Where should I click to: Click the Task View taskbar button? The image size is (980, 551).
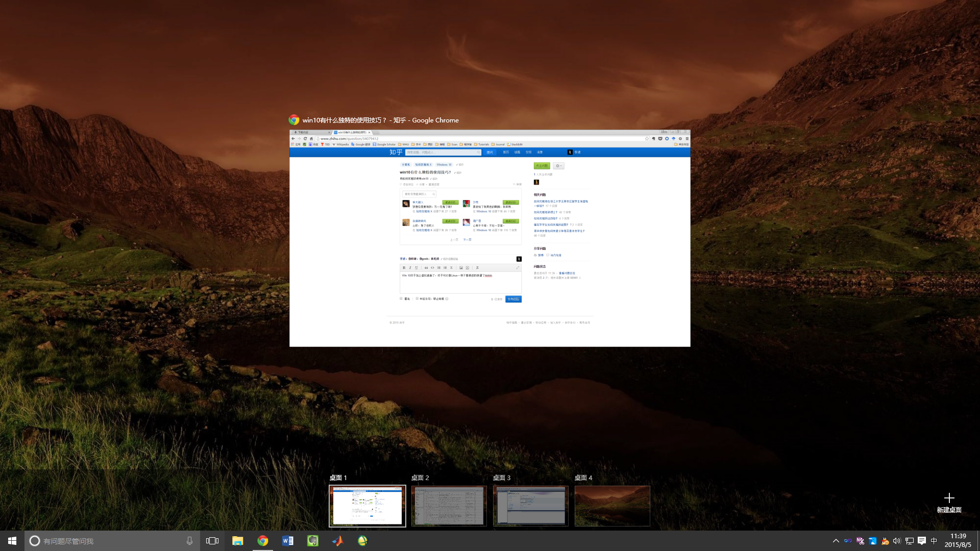tap(212, 541)
